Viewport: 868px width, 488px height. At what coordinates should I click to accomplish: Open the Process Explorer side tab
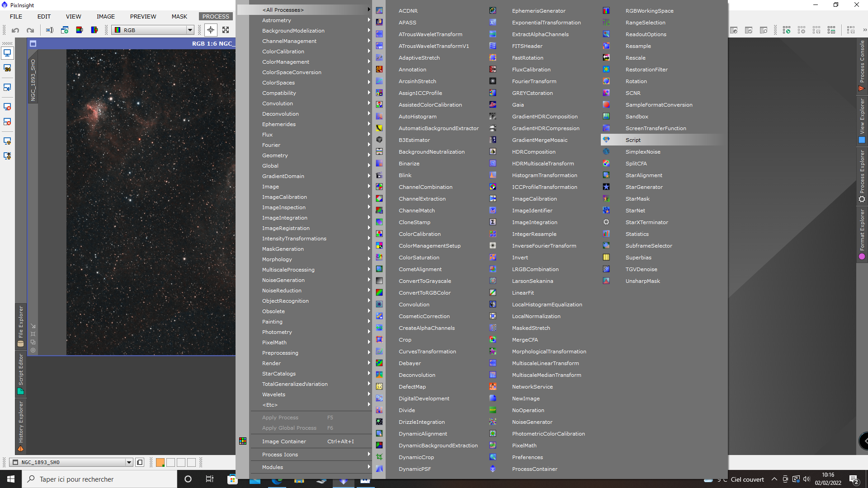(862, 176)
